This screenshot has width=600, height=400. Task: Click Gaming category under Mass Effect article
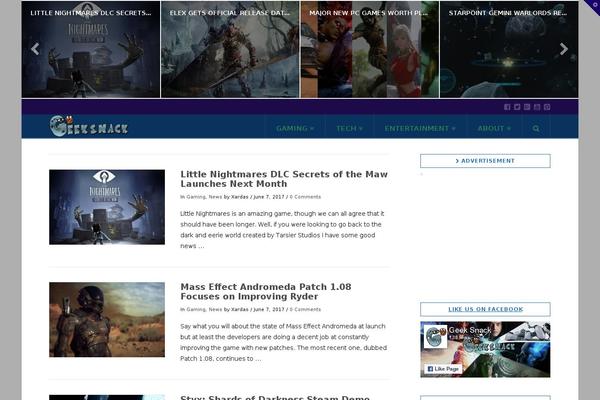[x=196, y=310]
